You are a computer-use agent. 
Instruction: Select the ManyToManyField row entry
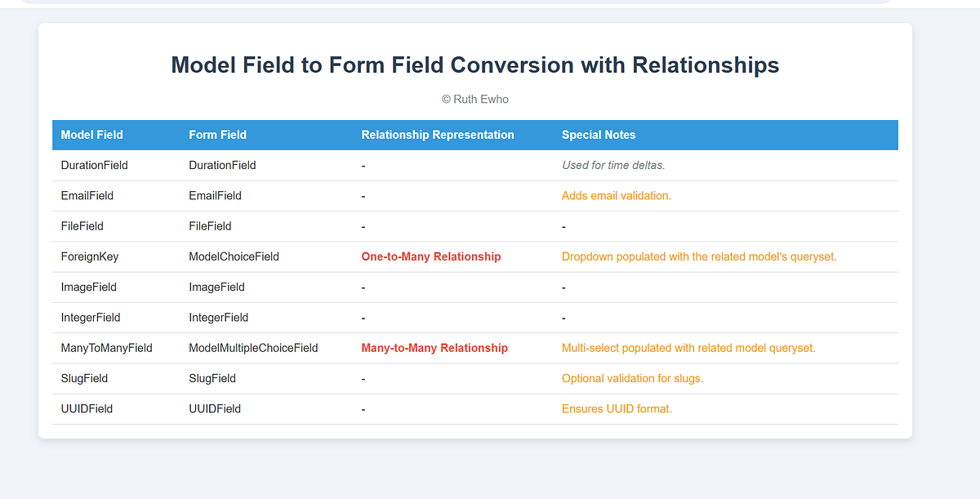106,348
